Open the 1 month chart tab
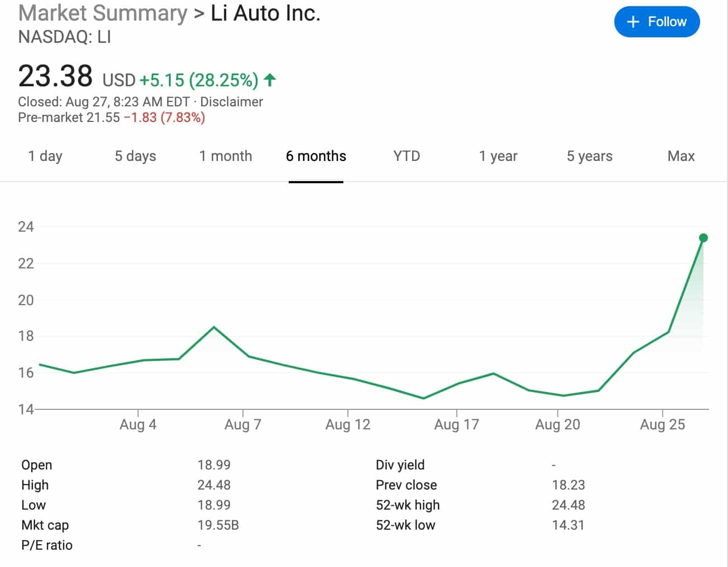 [225, 157]
